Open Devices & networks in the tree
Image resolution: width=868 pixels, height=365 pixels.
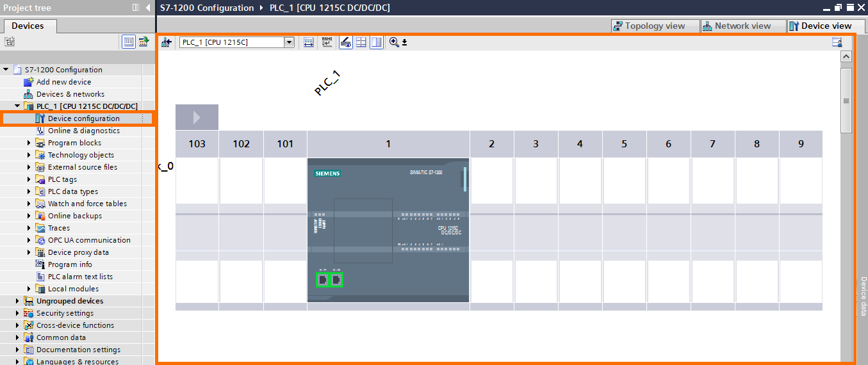click(x=70, y=94)
